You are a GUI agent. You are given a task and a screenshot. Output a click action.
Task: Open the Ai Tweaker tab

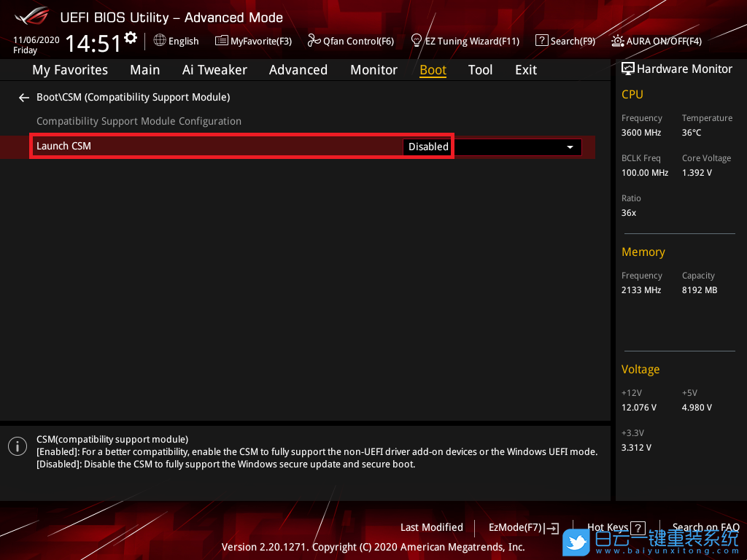coord(214,70)
